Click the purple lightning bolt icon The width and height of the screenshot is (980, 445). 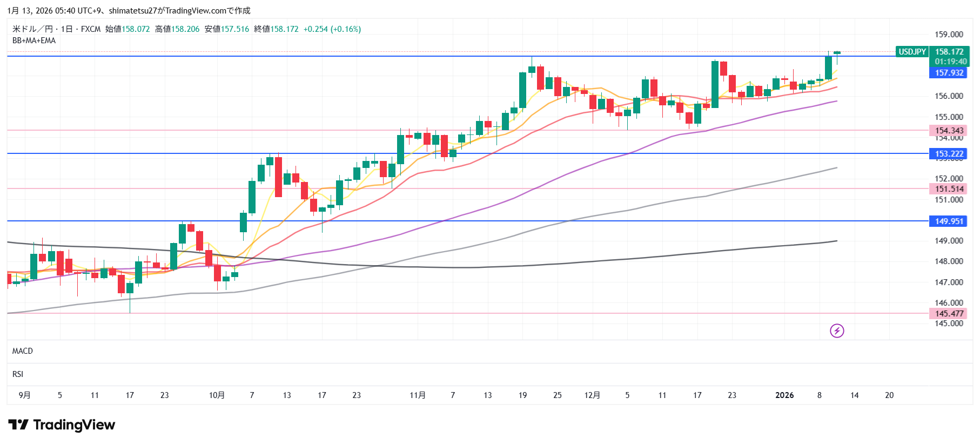(837, 331)
